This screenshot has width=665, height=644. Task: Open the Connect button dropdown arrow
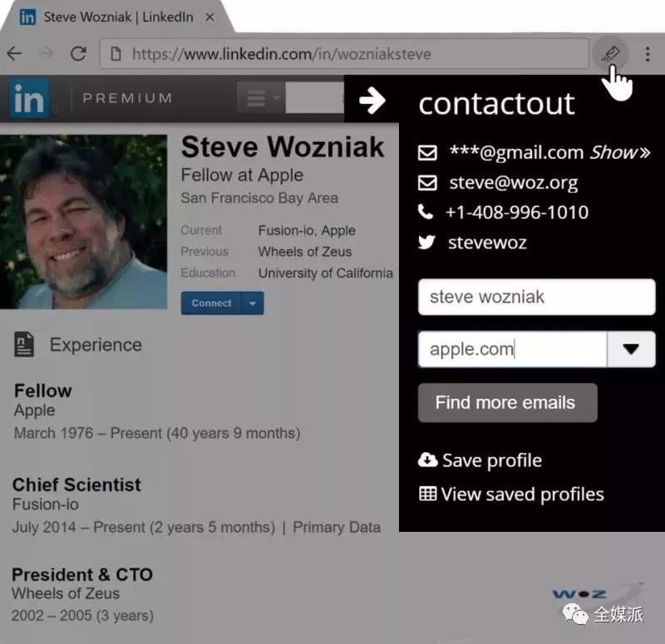(x=253, y=303)
